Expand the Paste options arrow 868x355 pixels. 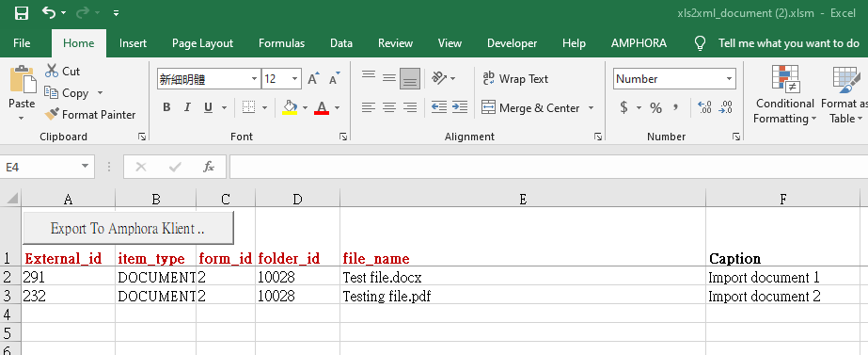coord(22,118)
